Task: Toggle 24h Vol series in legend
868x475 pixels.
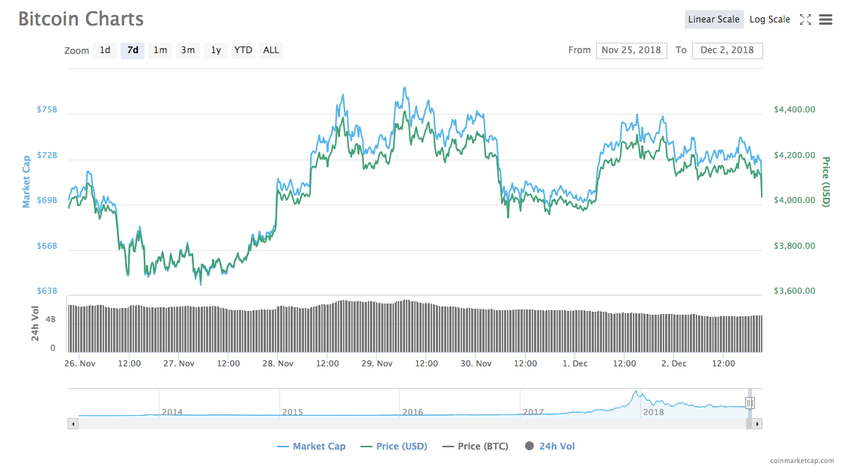Action: [550, 447]
